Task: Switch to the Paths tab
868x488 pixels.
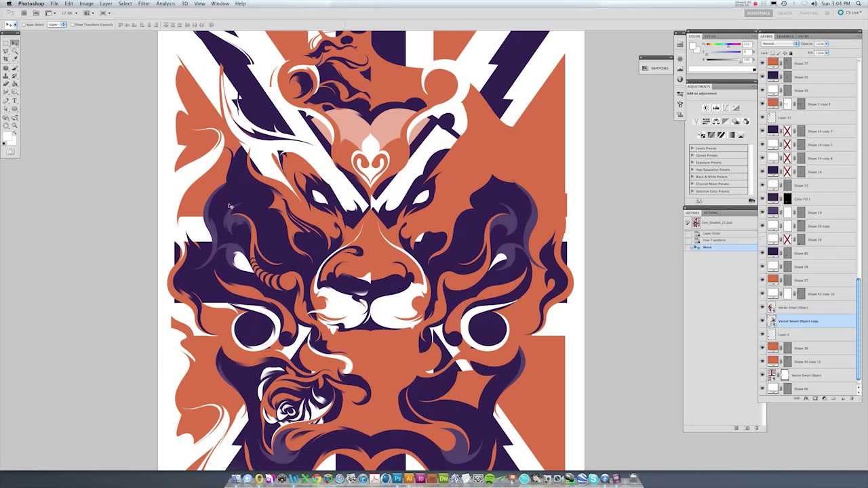Action: tap(803, 37)
